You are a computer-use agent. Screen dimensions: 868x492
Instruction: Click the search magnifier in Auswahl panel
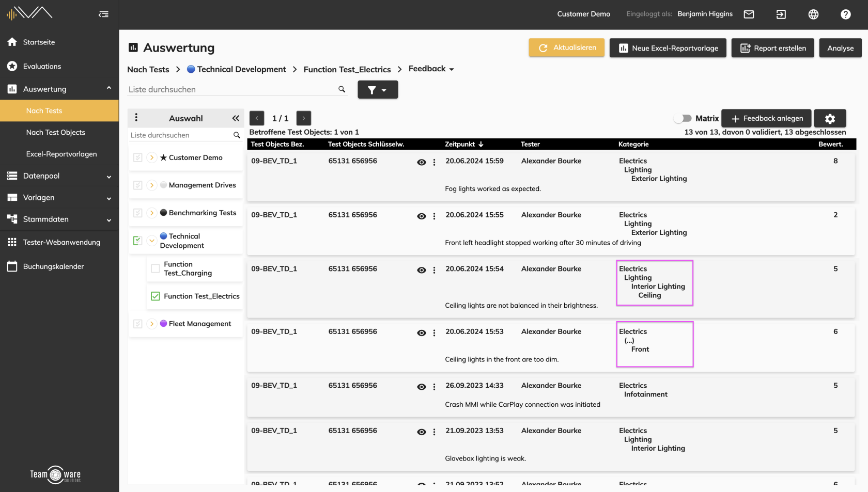click(x=237, y=135)
